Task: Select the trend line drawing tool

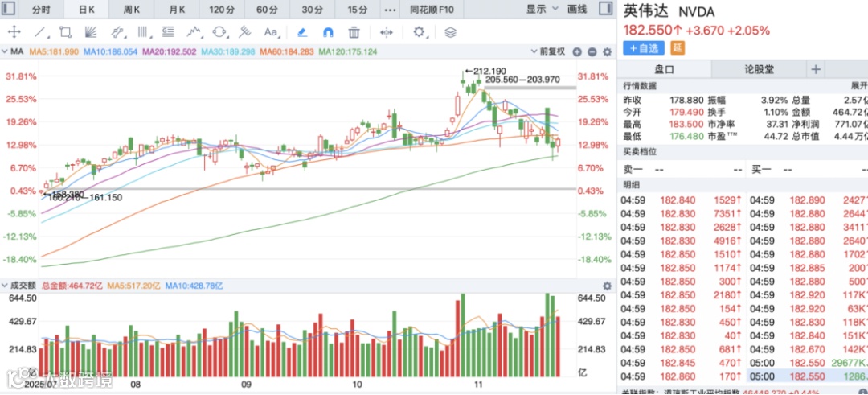Action: [39, 32]
